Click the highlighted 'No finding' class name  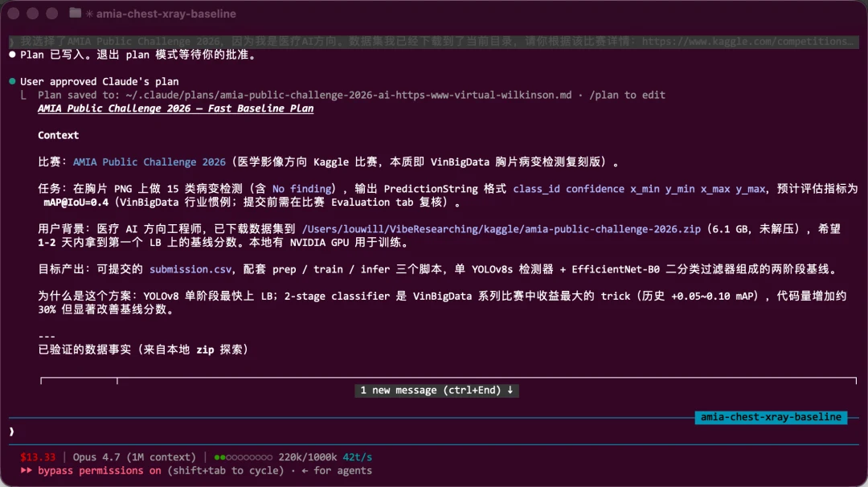[x=301, y=190]
